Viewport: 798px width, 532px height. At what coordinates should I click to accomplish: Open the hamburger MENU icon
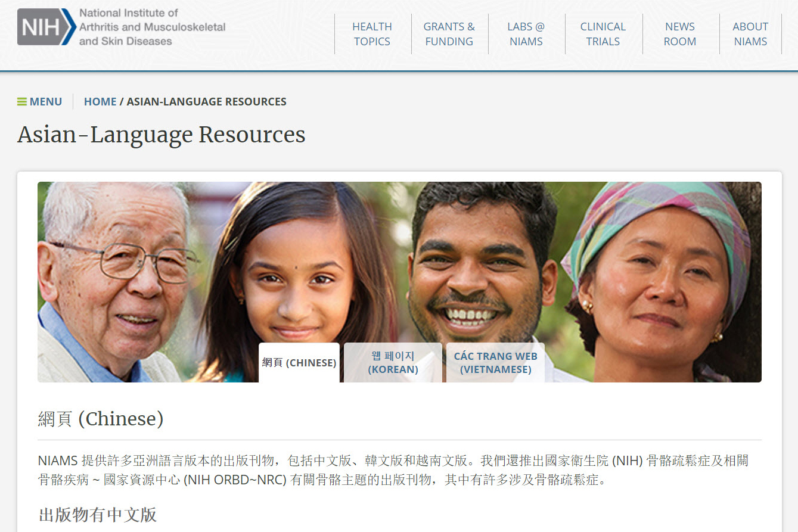22,101
